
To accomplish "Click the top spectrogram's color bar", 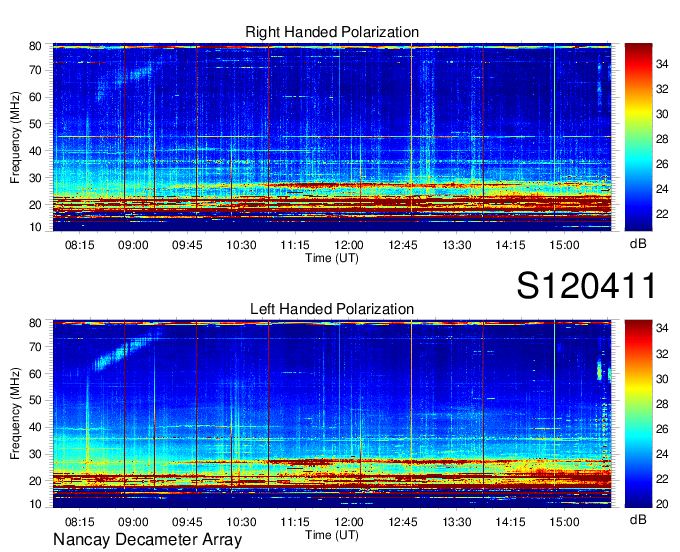I will coord(638,137).
